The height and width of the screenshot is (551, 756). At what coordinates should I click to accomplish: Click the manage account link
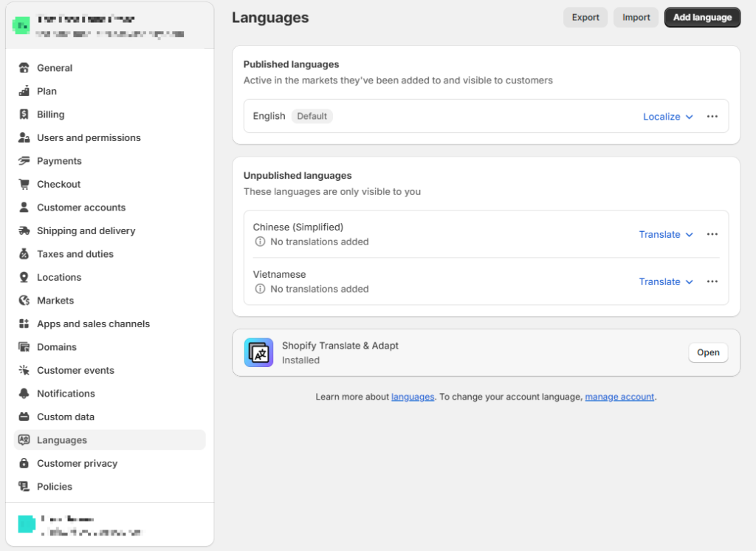[x=619, y=397]
